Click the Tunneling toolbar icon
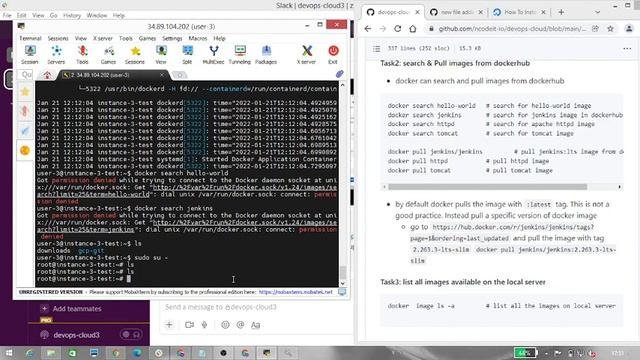 click(x=240, y=55)
